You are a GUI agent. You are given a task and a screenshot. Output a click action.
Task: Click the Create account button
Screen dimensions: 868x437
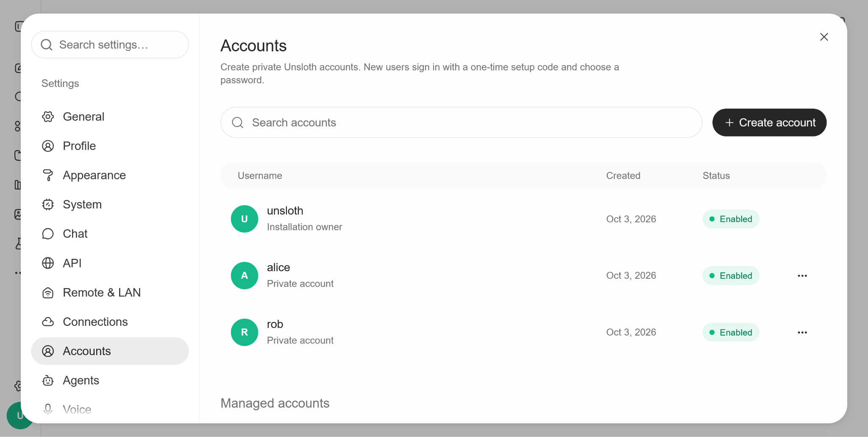coord(769,122)
